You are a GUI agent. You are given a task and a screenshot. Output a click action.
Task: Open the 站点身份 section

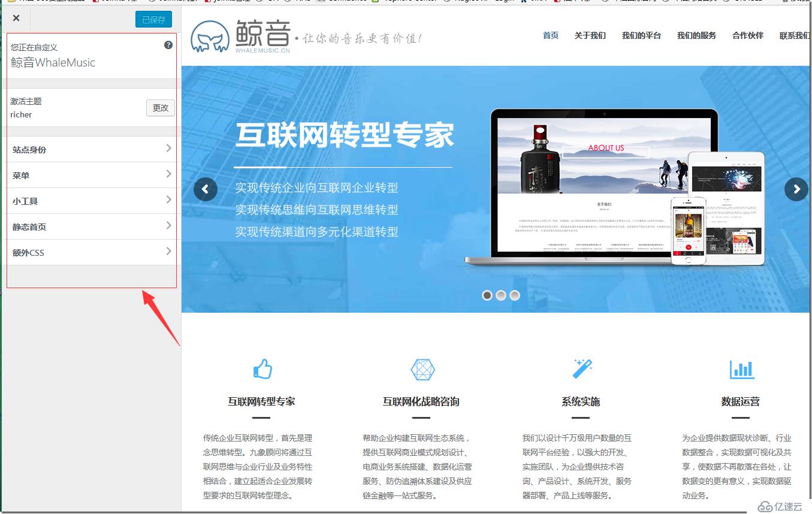[92, 149]
